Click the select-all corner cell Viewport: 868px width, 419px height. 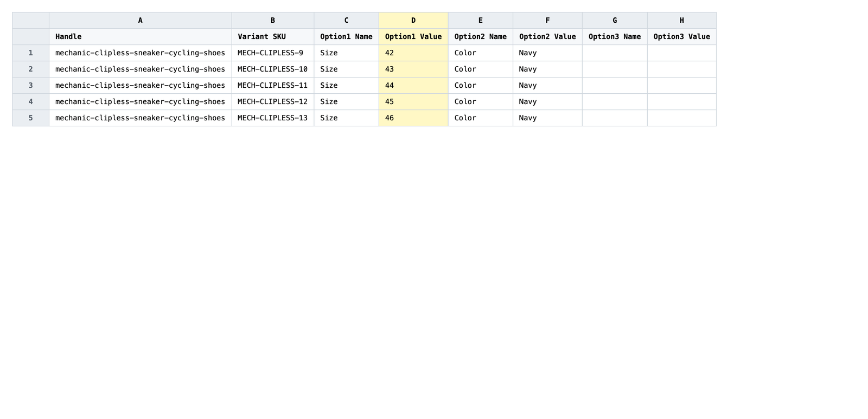pyautogui.click(x=31, y=21)
